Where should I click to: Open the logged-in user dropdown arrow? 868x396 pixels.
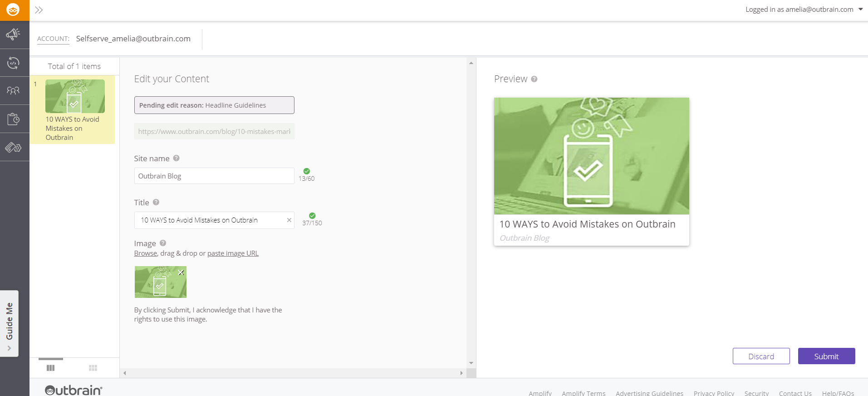click(860, 9)
